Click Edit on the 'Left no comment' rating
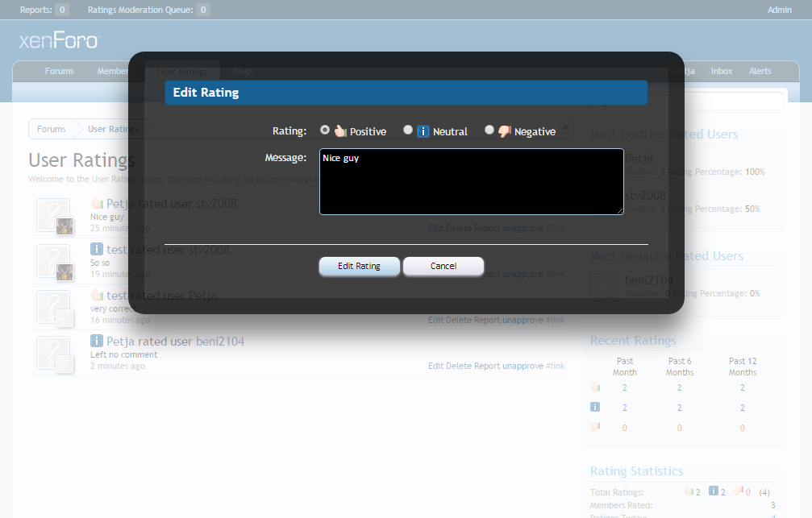This screenshot has height=518, width=812. [x=435, y=366]
